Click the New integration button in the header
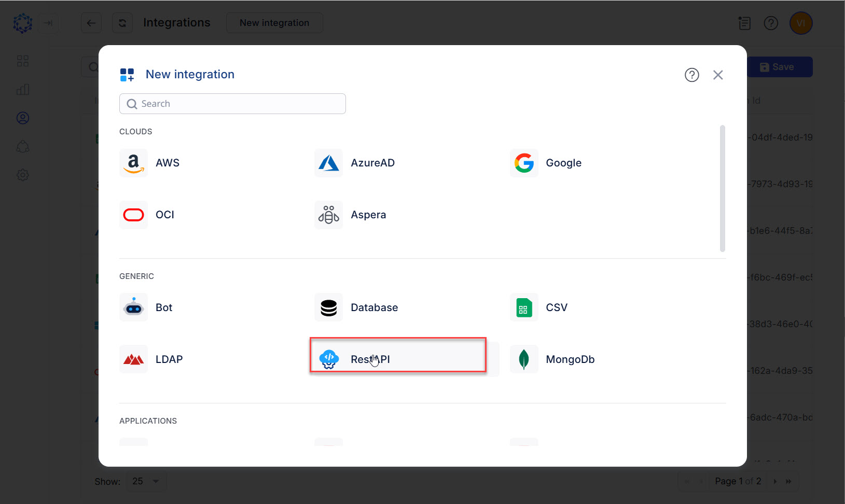The image size is (845, 504). [x=274, y=23]
